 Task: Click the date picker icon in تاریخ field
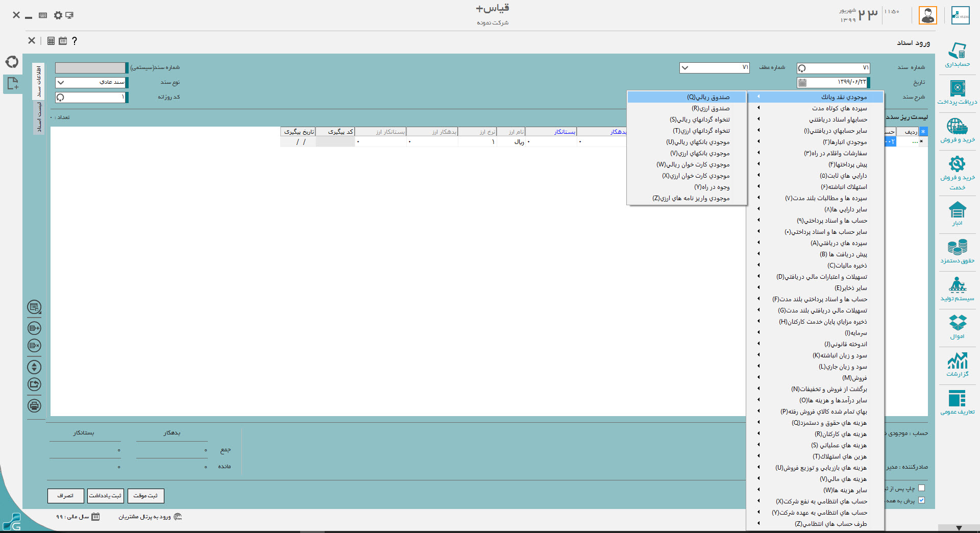tap(802, 82)
